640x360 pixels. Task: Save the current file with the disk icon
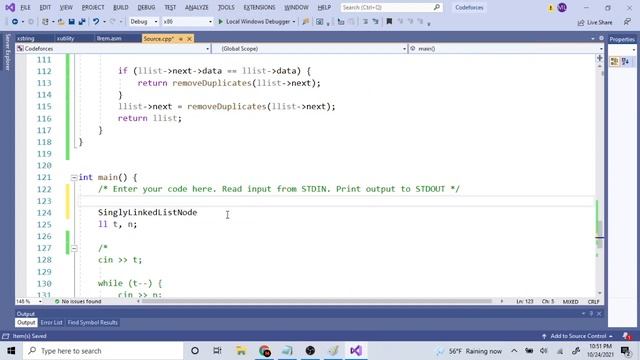click(71, 22)
